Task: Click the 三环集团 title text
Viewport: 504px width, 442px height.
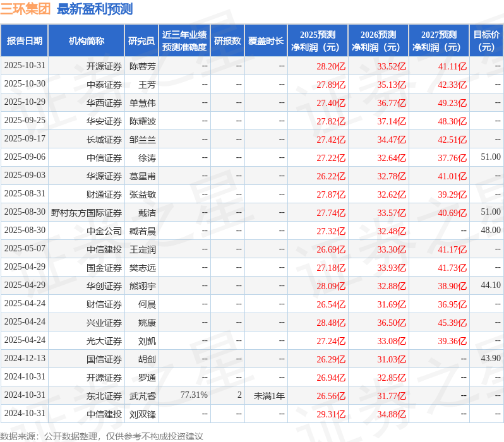Action: (25, 9)
